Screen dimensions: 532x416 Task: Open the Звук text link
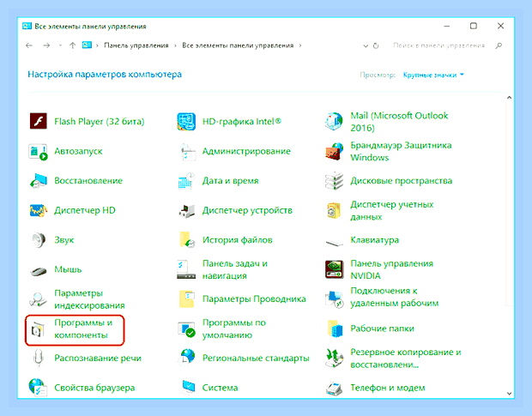click(x=64, y=240)
